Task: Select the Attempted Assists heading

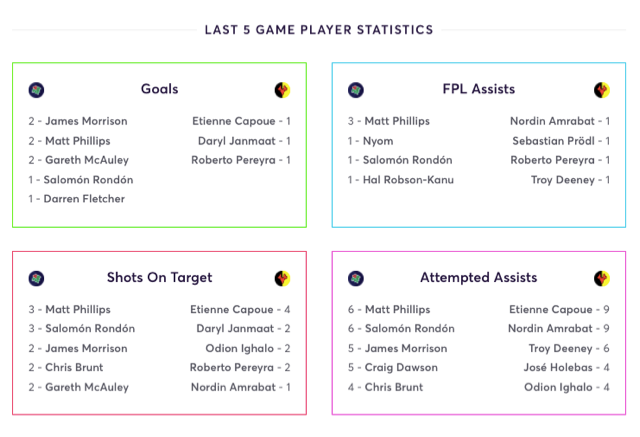Action: (x=479, y=277)
